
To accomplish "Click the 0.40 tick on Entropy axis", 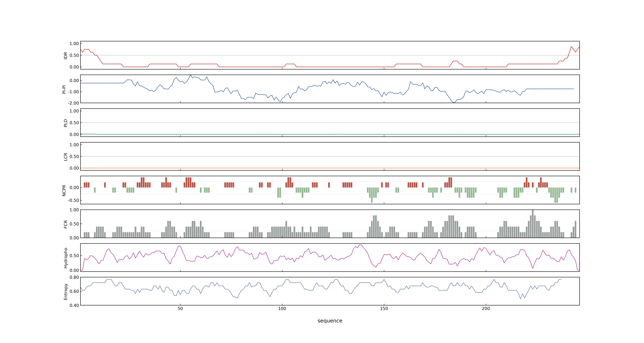I will [74, 305].
